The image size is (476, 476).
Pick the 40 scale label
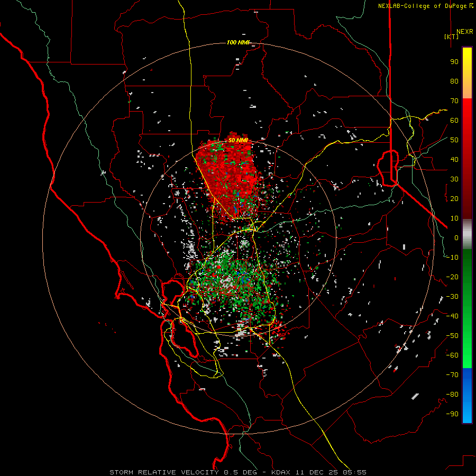[454, 160]
